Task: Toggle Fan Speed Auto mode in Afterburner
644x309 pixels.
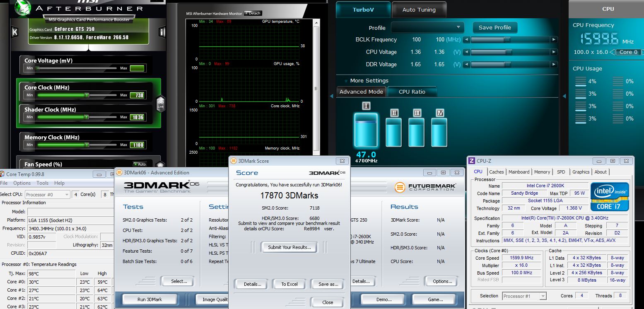Action: coord(140,164)
